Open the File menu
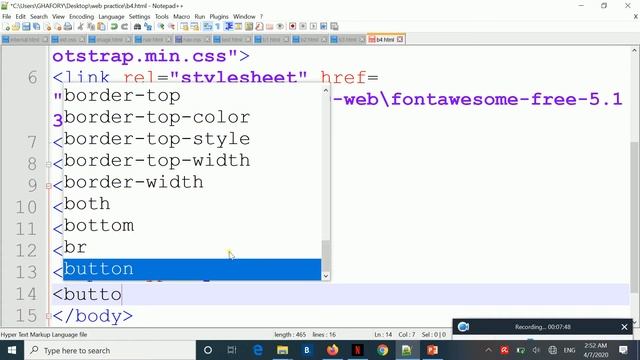This screenshot has height=360, width=640. coord(7,16)
